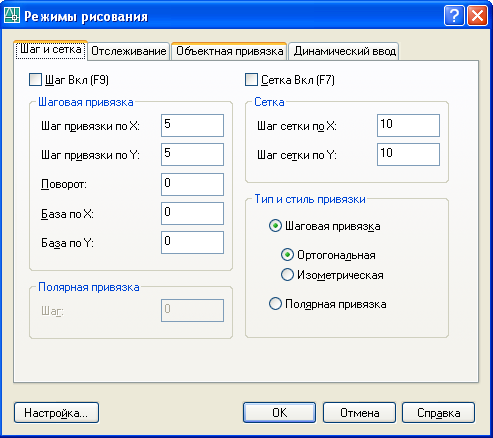Click the disabled polar Шаг field
493x438 pixels.
point(192,310)
